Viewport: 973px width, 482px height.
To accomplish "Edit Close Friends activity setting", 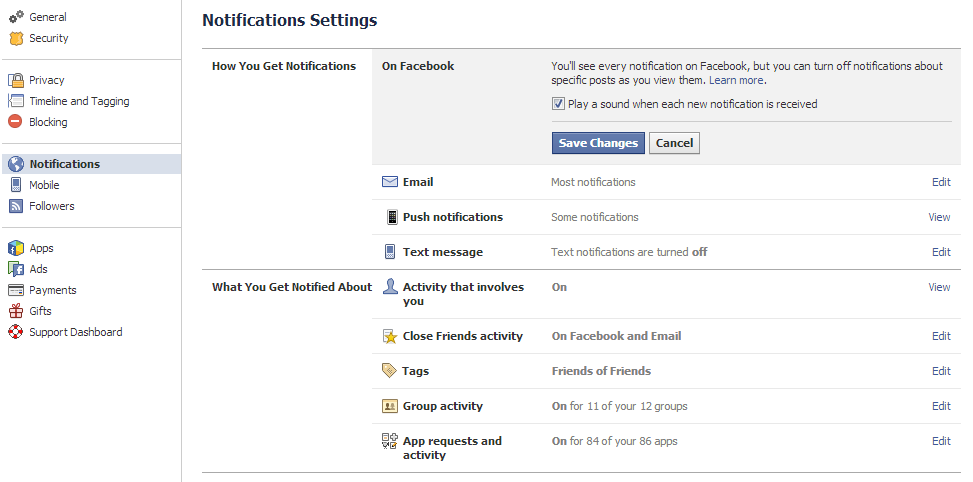I will pyautogui.click(x=940, y=336).
